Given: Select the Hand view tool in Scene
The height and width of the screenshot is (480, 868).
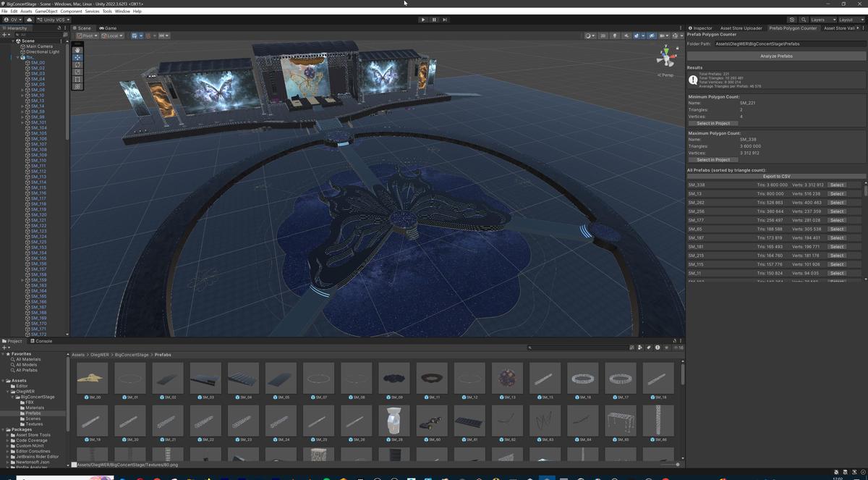Looking at the screenshot, I should 77,50.
